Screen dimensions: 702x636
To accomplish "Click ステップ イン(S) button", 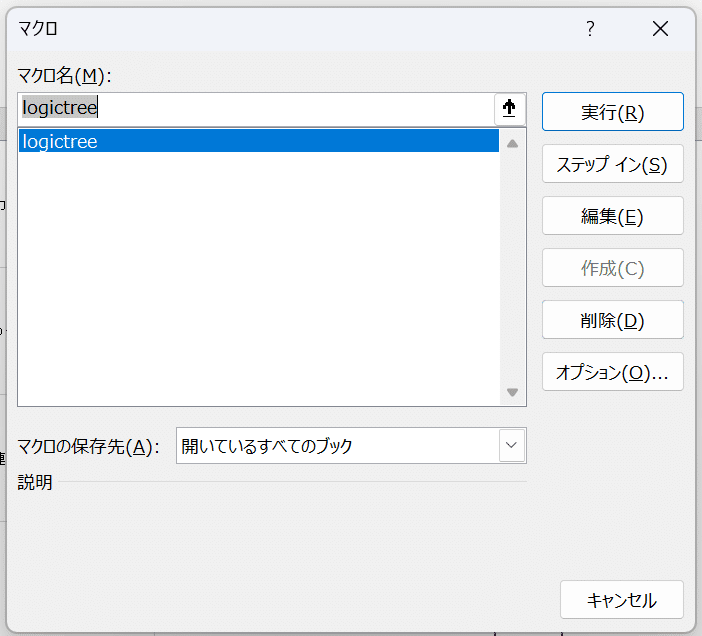I will click(612, 164).
